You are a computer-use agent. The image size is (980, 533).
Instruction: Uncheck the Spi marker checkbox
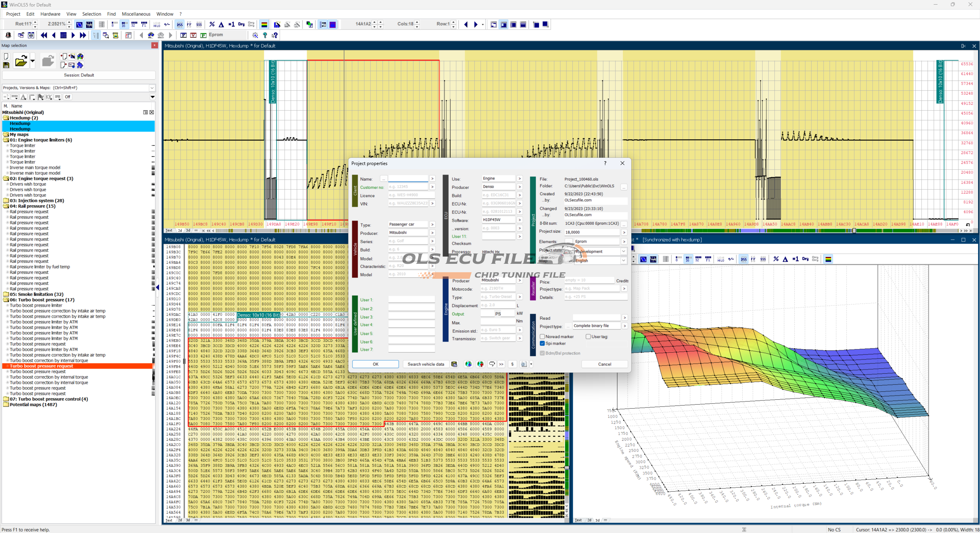pyautogui.click(x=542, y=343)
